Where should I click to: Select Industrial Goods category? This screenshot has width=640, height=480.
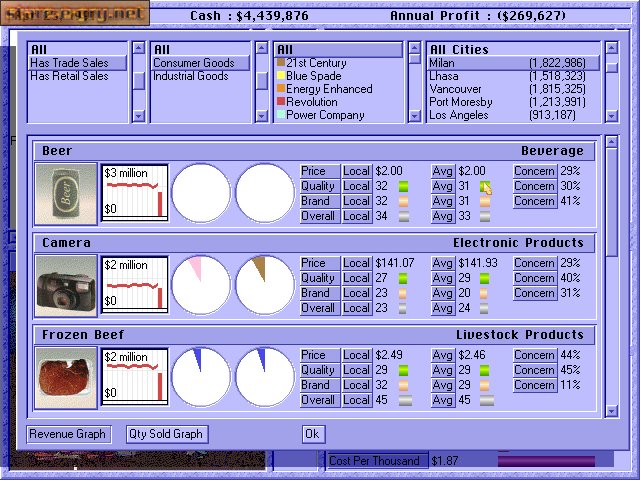coord(190,76)
